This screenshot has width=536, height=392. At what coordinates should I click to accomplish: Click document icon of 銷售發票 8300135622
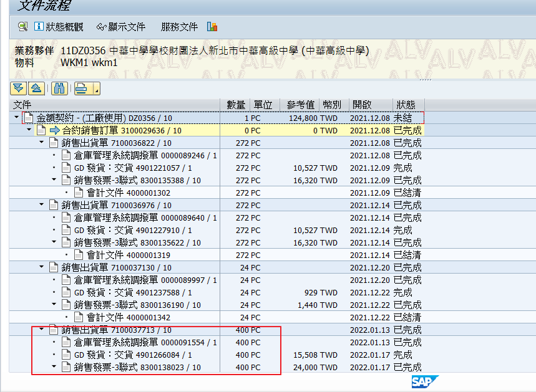pos(66,242)
